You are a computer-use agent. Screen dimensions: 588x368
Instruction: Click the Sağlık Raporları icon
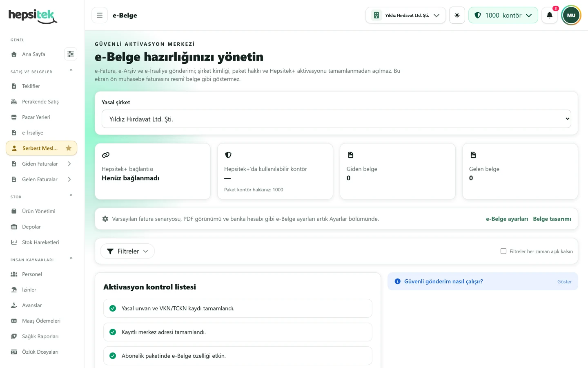14,337
